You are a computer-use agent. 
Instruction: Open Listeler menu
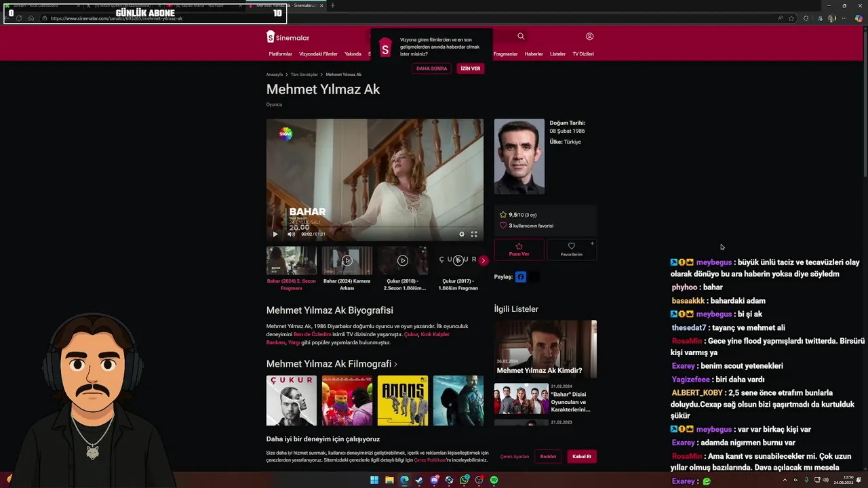[x=557, y=54]
